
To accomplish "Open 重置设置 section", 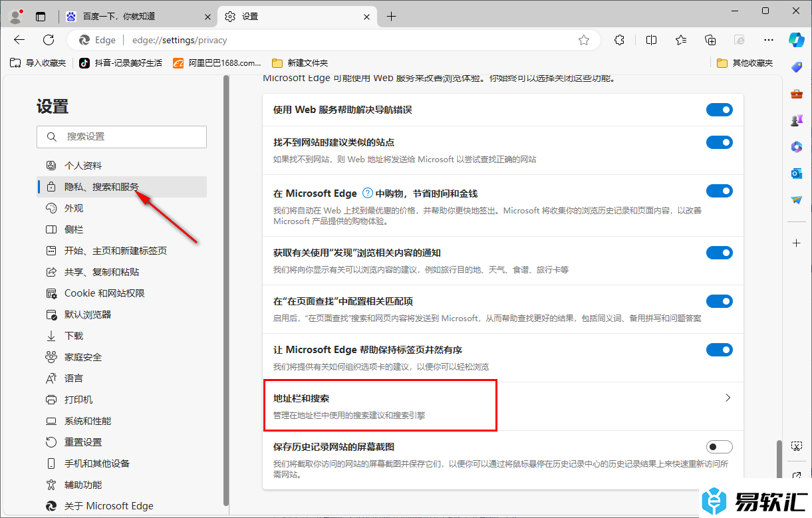I will tap(122, 442).
